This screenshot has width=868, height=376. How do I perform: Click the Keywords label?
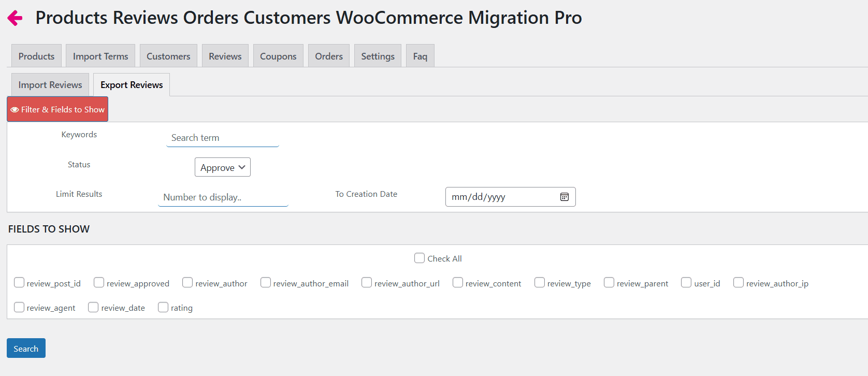[79, 135]
